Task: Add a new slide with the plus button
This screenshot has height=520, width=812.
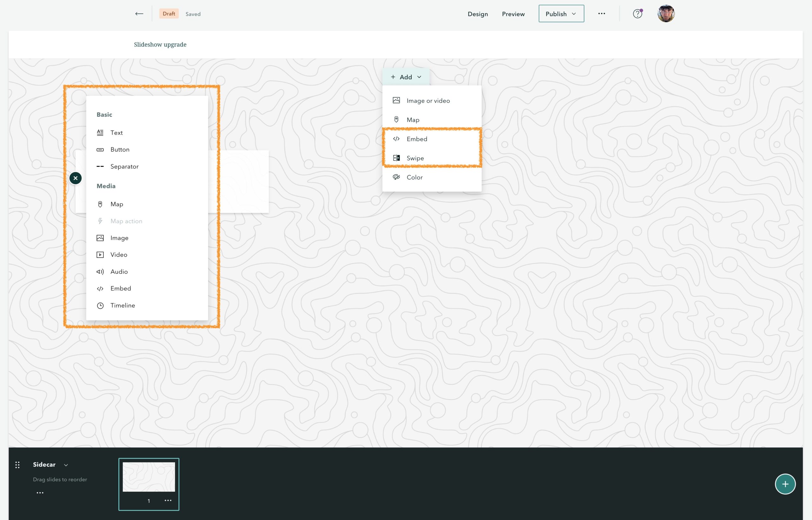Action: pyautogui.click(x=785, y=484)
